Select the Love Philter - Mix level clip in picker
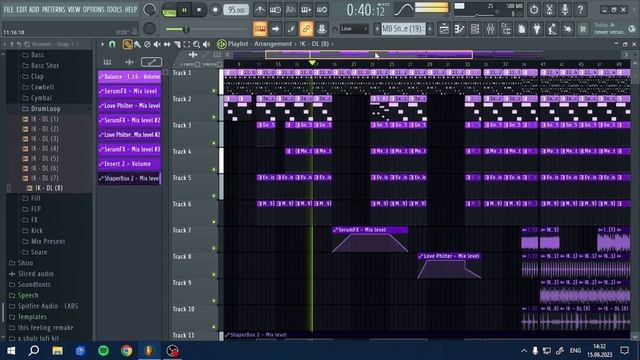 tap(129, 106)
